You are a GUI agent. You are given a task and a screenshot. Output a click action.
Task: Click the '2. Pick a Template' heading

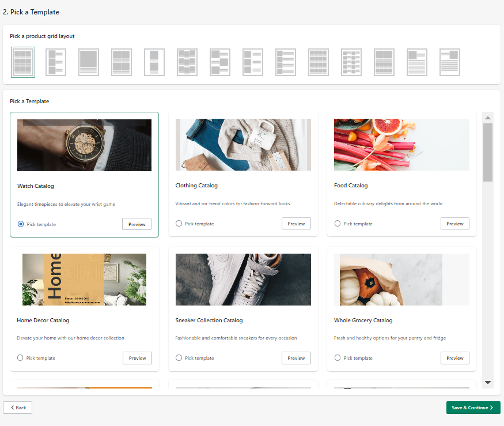point(31,12)
